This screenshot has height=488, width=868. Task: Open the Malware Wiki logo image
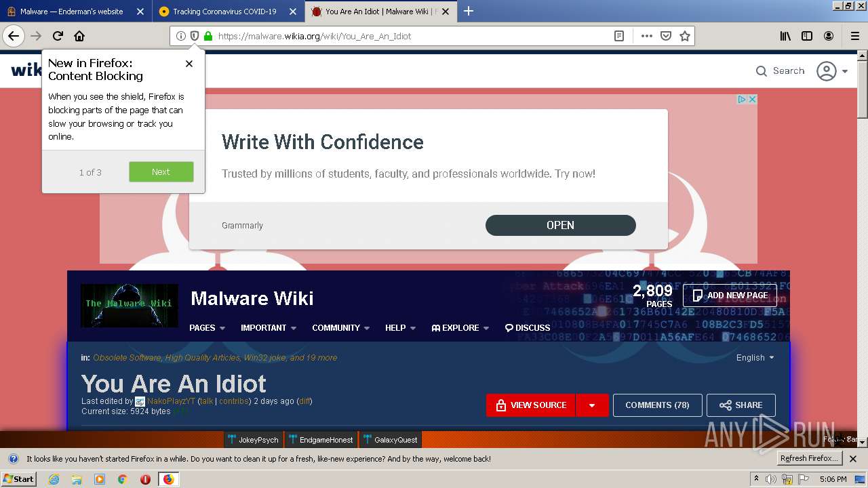[x=129, y=305]
